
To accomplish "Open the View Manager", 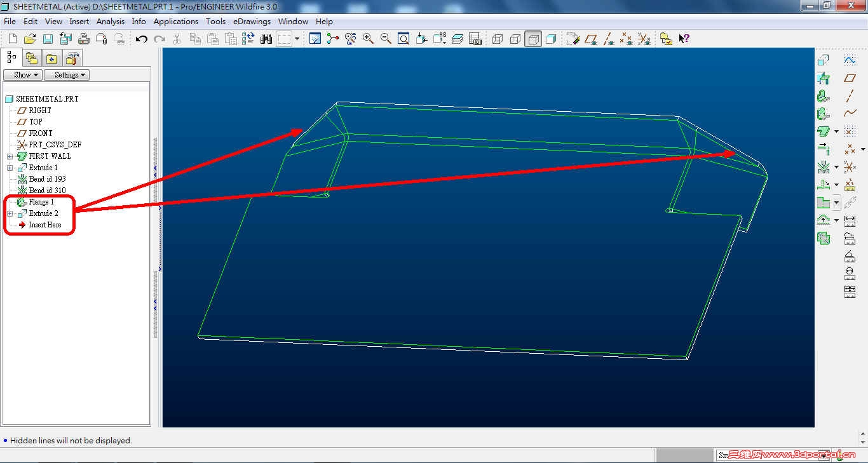I will coord(475,39).
